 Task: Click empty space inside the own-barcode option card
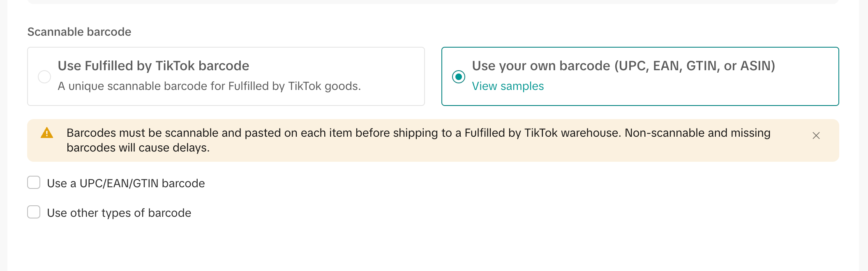[x=699, y=88]
